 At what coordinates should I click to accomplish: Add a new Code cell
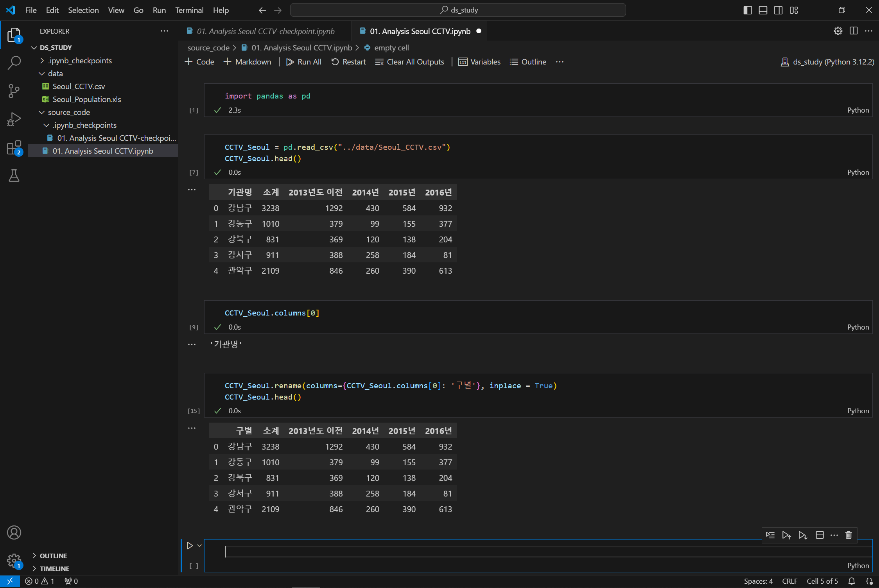pos(200,62)
